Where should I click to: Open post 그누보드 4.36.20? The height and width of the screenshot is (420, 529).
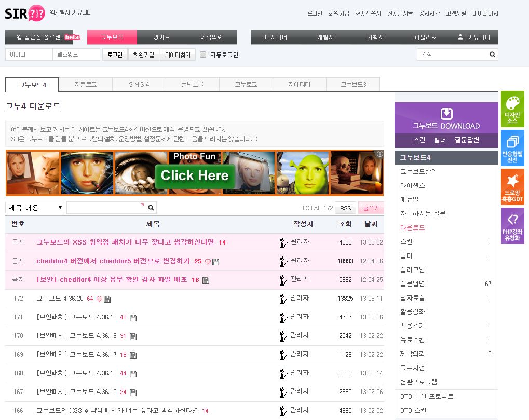coord(60,299)
